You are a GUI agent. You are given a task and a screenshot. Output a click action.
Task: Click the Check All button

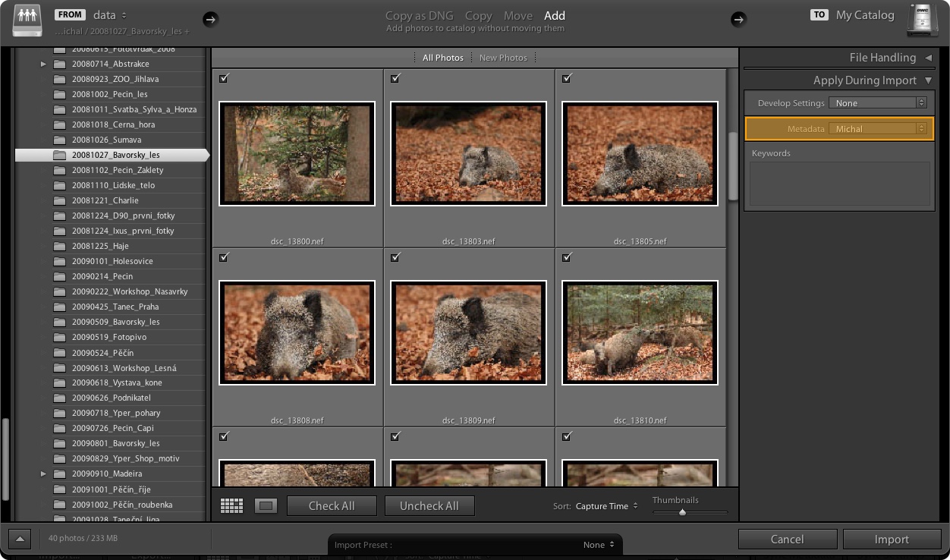coord(332,506)
